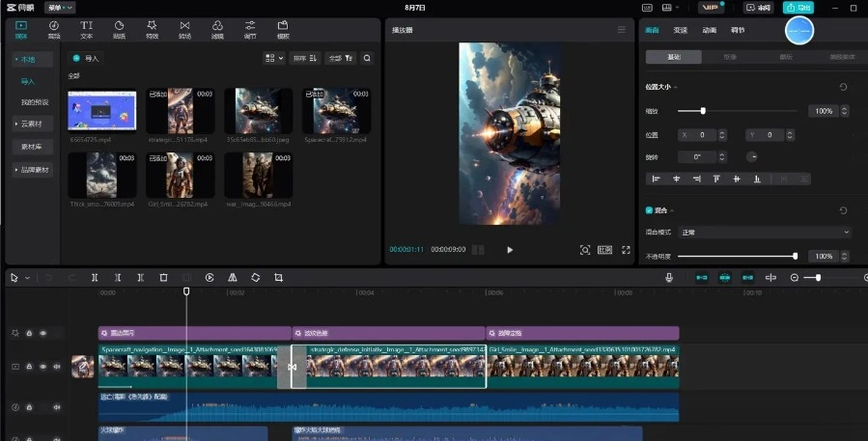Open the Stickers (贴纸) panel
This screenshot has height=441, width=868.
tap(120, 29)
